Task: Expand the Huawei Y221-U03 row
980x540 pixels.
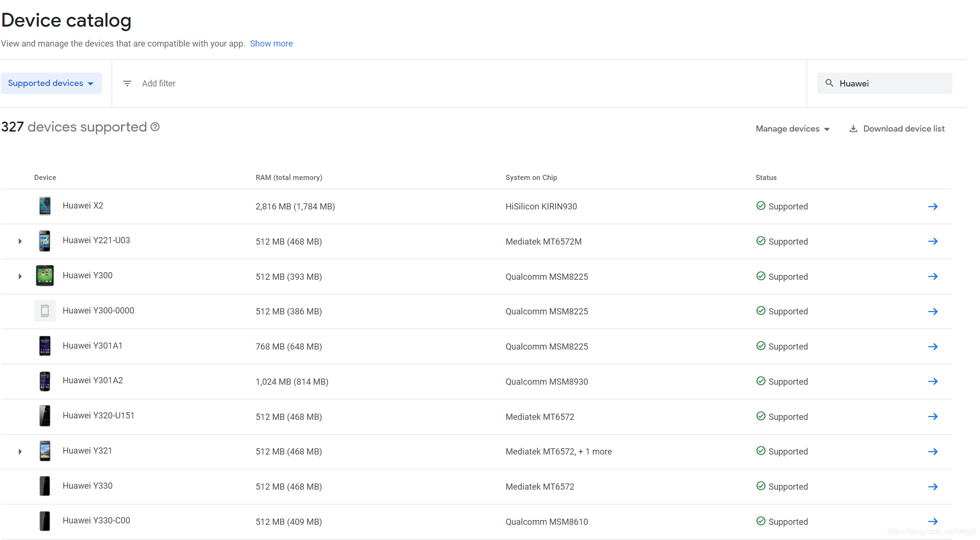Action: pyautogui.click(x=20, y=241)
